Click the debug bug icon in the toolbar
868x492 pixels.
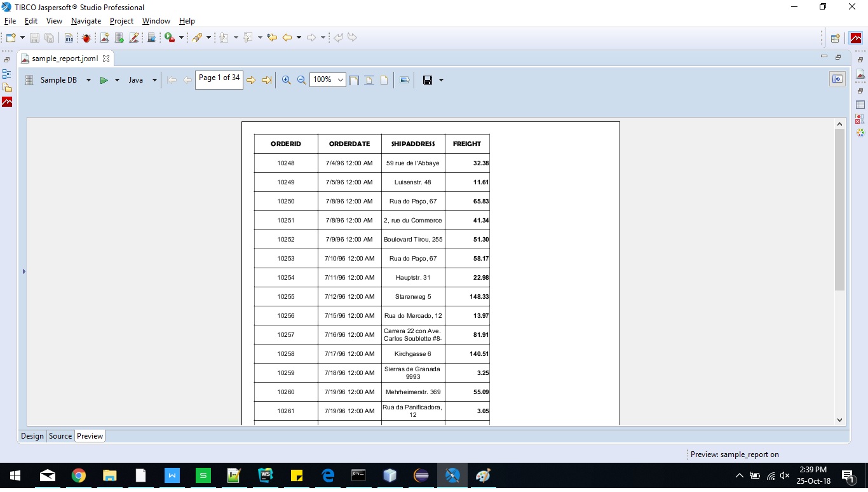pos(86,37)
